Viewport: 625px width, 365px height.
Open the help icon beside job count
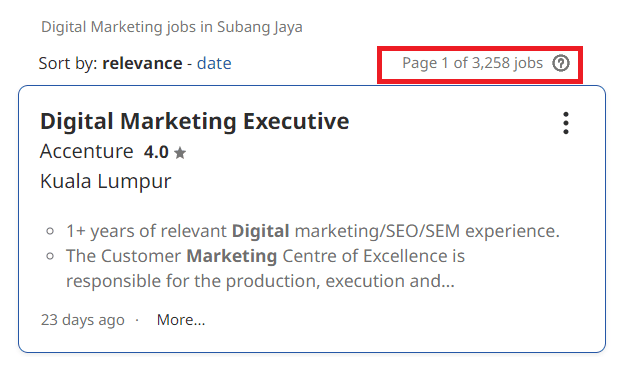561,63
